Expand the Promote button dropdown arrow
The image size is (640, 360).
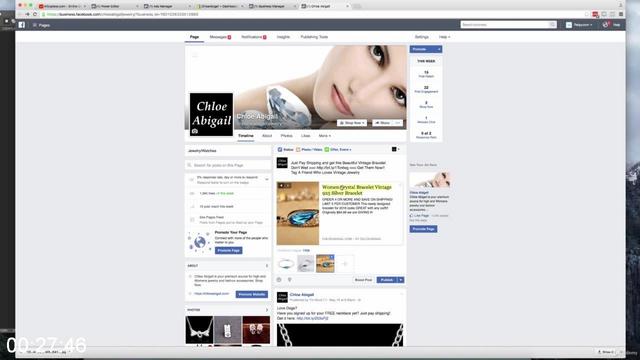tap(439, 49)
